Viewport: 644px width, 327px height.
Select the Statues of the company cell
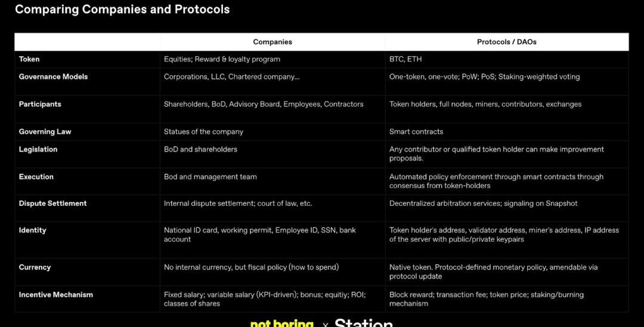pyautogui.click(x=203, y=131)
